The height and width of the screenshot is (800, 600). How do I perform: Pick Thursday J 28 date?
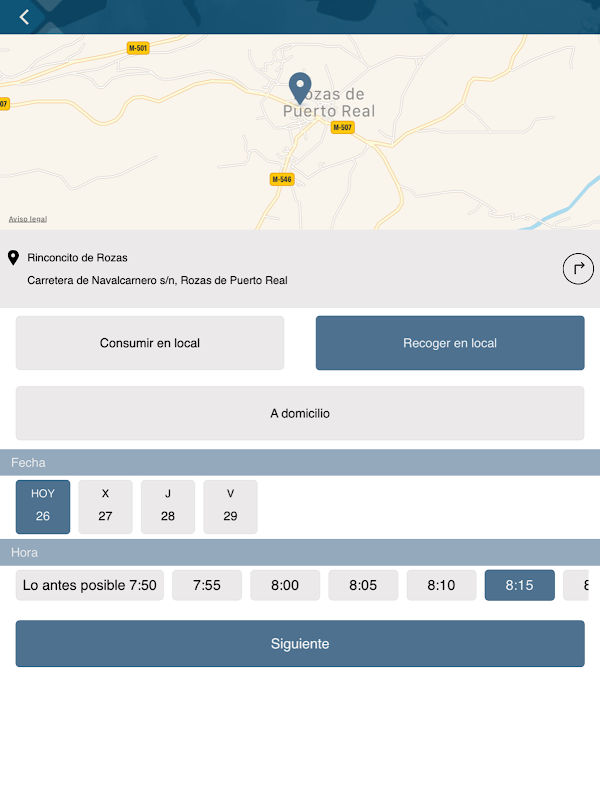coord(168,506)
